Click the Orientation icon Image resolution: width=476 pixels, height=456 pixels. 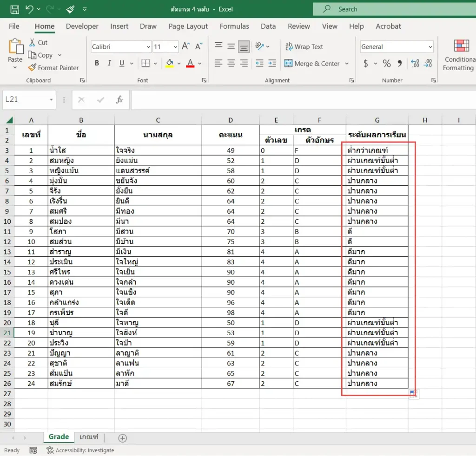[259, 46]
